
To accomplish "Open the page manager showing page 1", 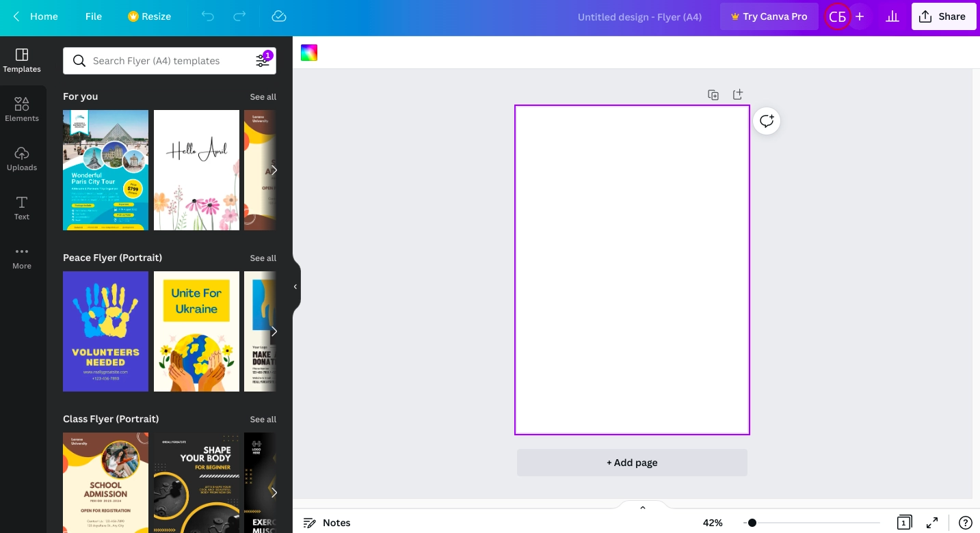I will click(x=904, y=523).
